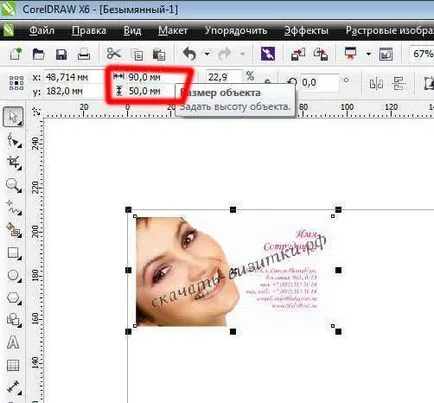Open the Эффекты menu
Viewport: 434px width, 403px height.
306,31
